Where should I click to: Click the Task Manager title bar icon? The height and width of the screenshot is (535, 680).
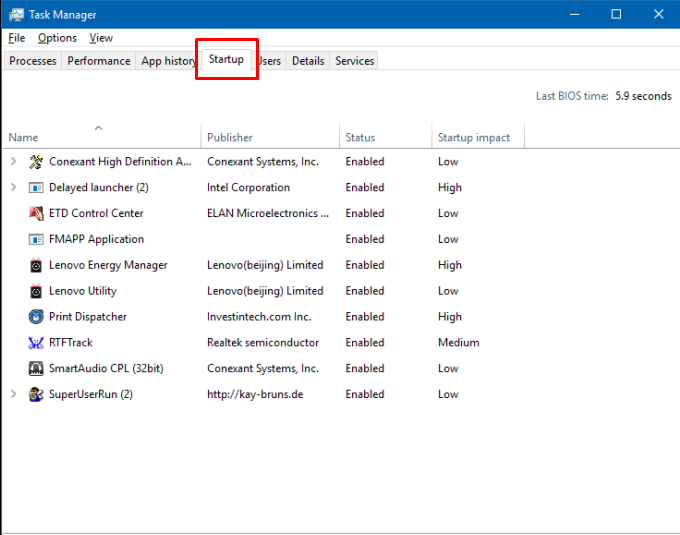[16, 14]
